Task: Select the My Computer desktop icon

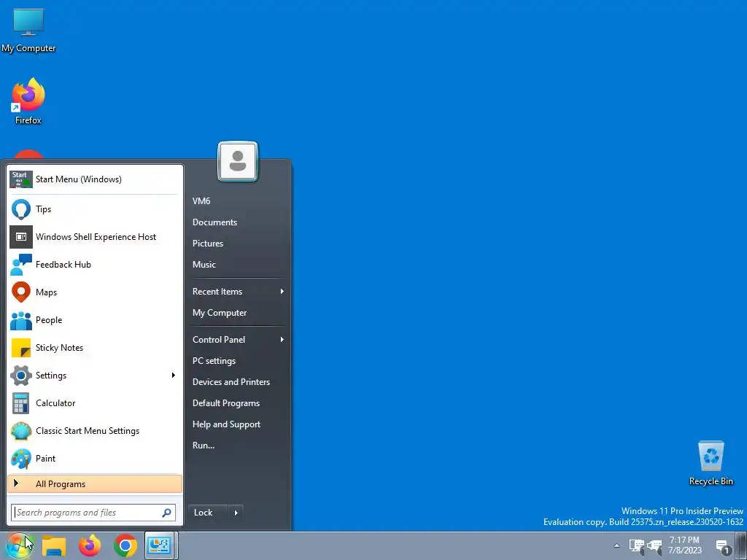Action: tap(28, 31)
